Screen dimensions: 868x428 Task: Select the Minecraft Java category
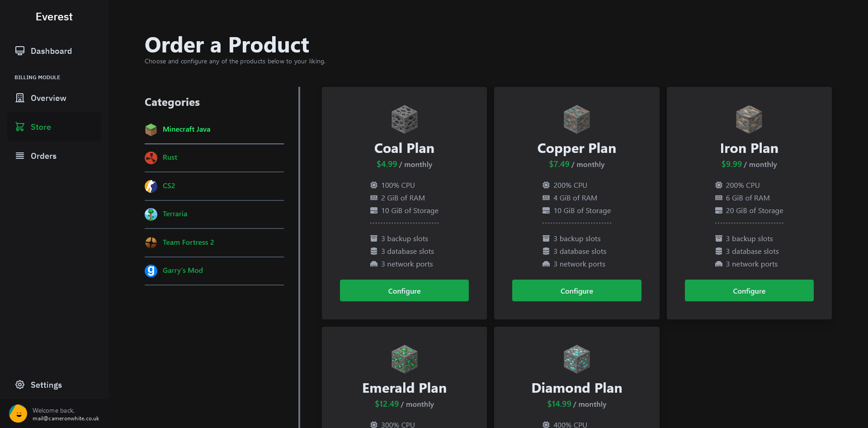214,129
